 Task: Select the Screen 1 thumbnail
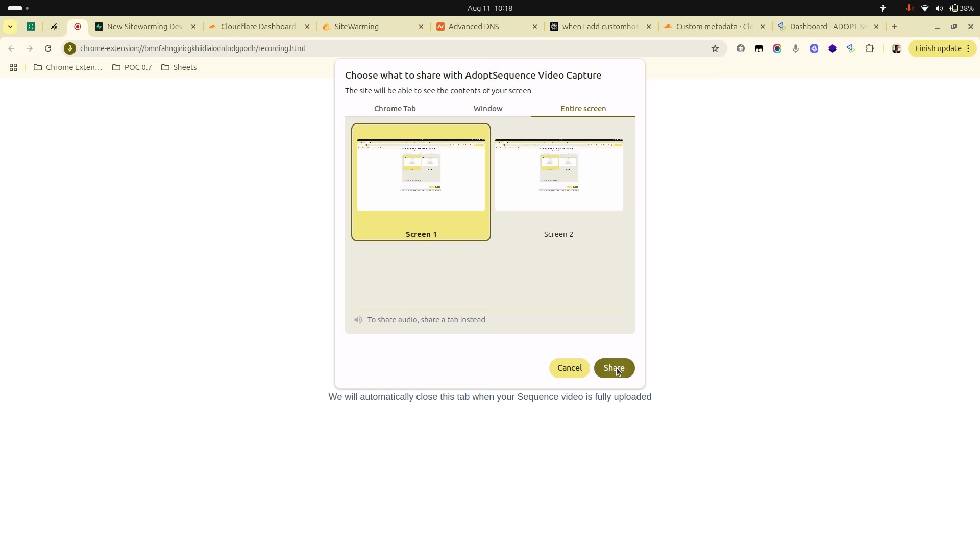pos(421,182)
